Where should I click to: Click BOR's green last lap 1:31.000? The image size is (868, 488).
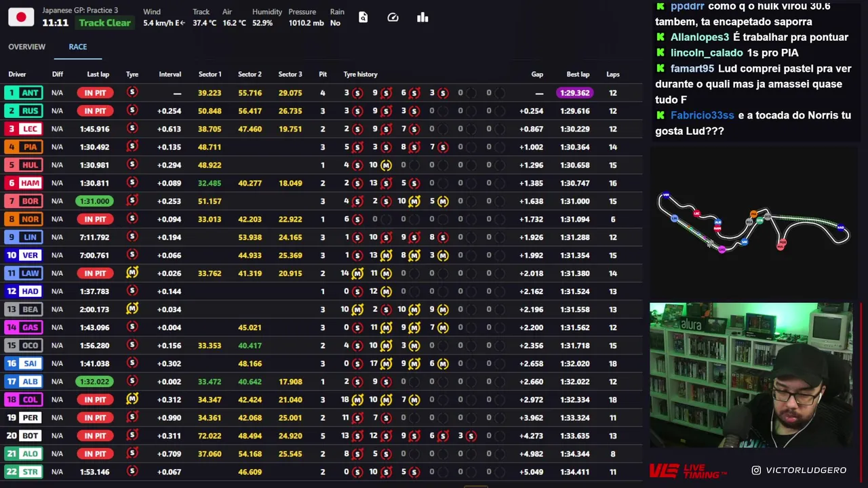94,201
